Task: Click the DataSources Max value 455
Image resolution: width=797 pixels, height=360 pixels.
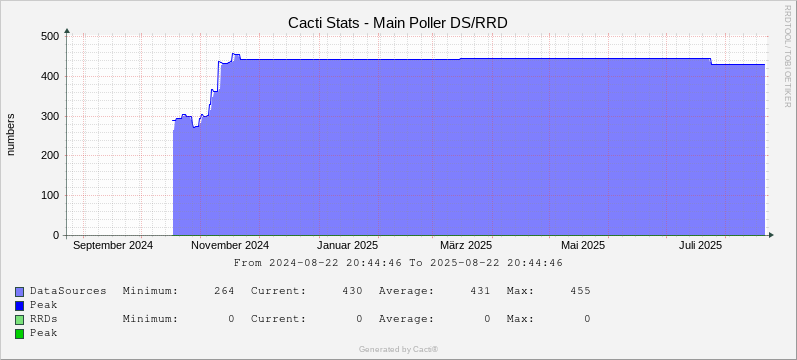Action: point(580,291)
